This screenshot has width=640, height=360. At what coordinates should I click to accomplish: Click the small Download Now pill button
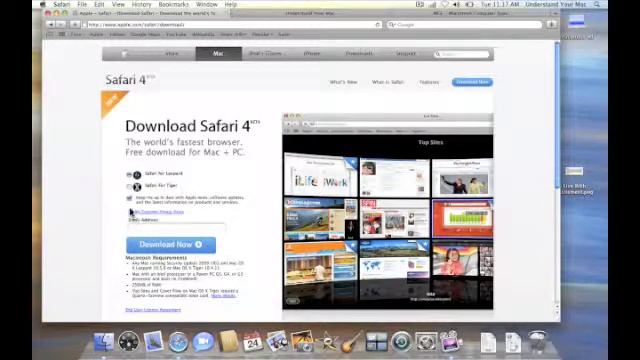pos(472,82)
